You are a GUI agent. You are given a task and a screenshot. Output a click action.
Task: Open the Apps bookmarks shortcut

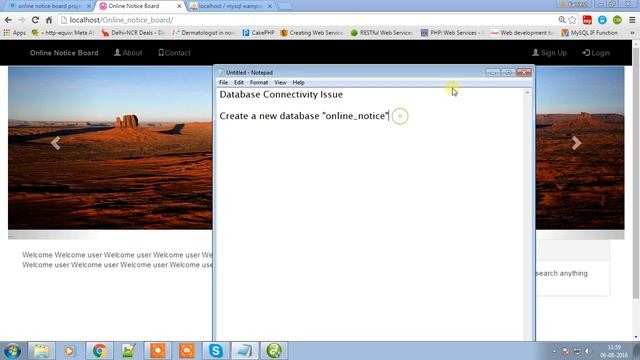tap(14, 33)
